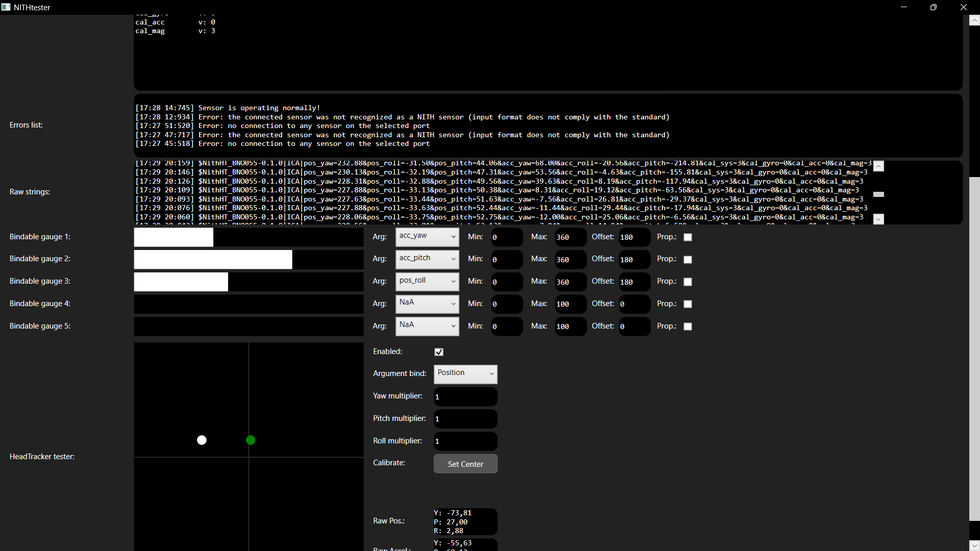980x551 pixels.
Task: Click Offset field of Bindable gauge 4
Action: (634, 304)
